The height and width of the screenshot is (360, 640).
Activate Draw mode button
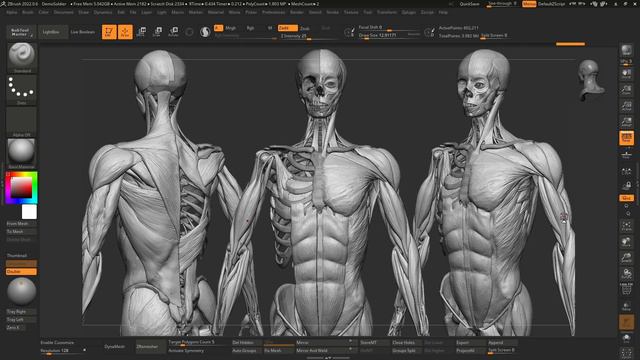tap(125, 32)
